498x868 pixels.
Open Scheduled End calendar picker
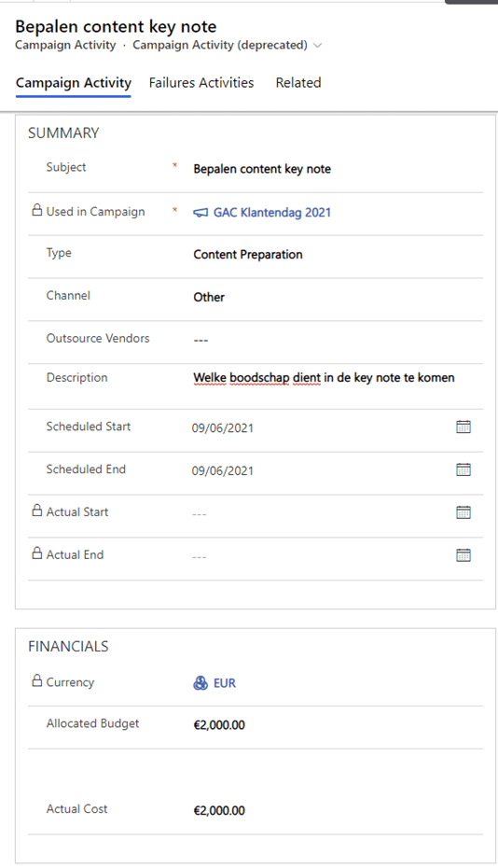click(463, 469)
